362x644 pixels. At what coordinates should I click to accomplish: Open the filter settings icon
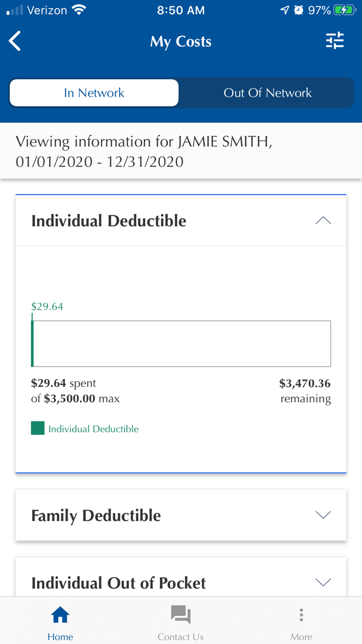tap(335, 41)
